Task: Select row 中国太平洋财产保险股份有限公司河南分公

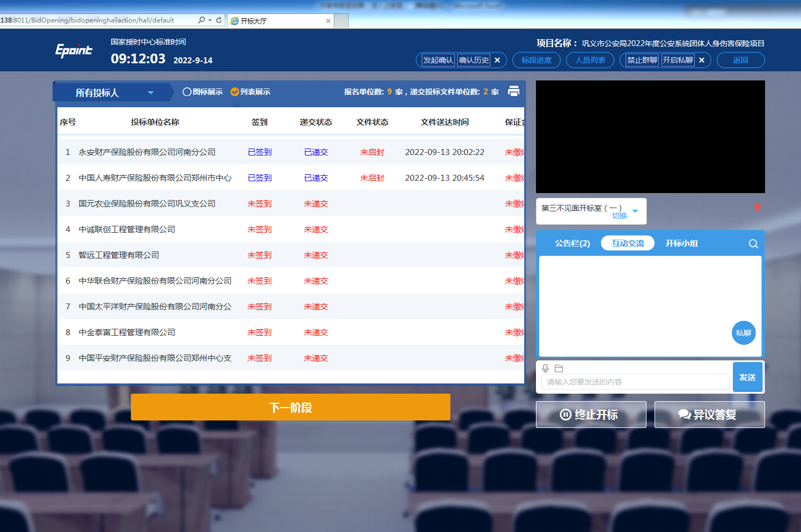Action: point(291,307)
